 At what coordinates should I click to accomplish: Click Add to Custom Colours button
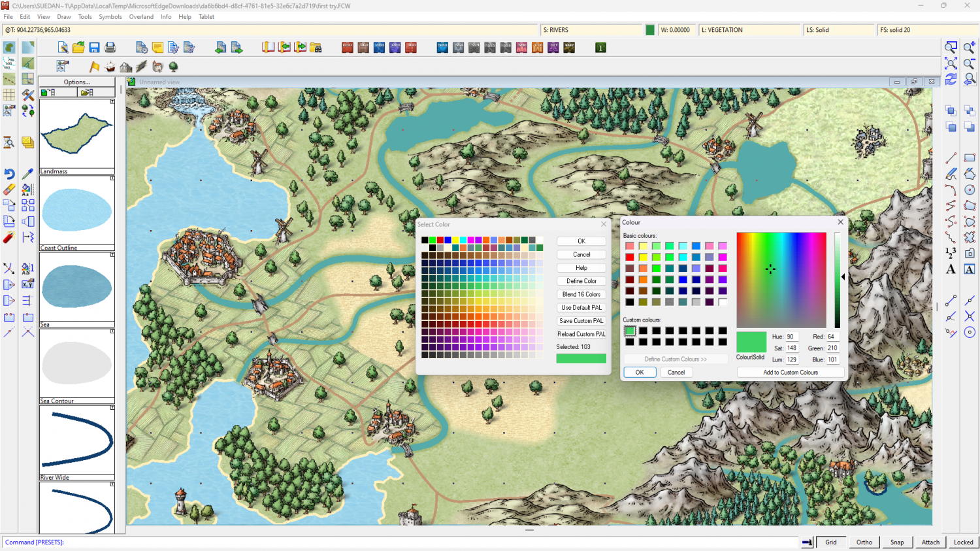click(791, 373)
